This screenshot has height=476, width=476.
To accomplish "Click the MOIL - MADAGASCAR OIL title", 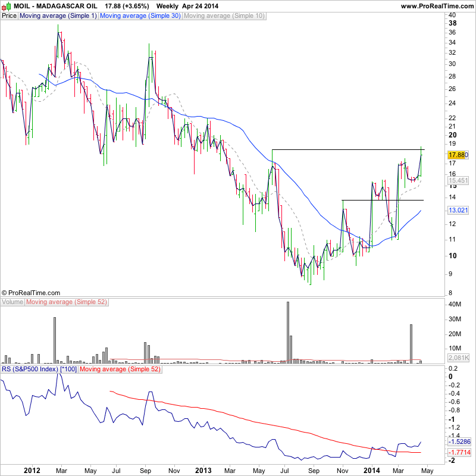I will coord(55,6).
